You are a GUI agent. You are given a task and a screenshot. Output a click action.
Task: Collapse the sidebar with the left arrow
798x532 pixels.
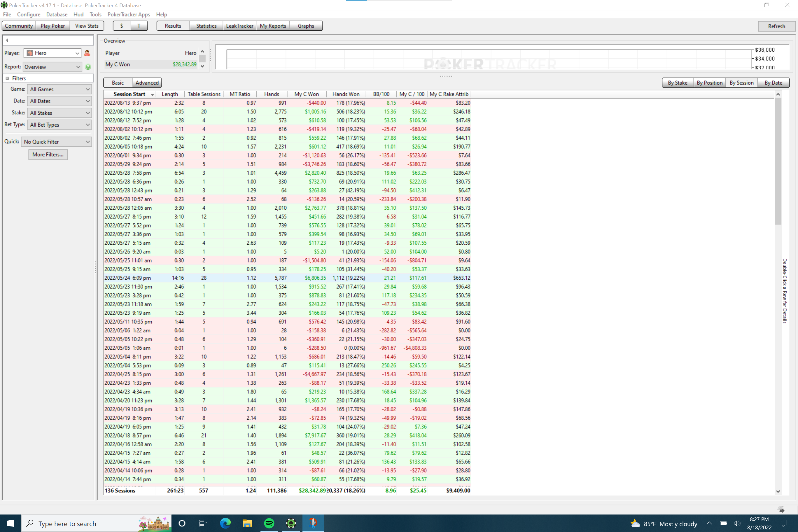(7, 40)
